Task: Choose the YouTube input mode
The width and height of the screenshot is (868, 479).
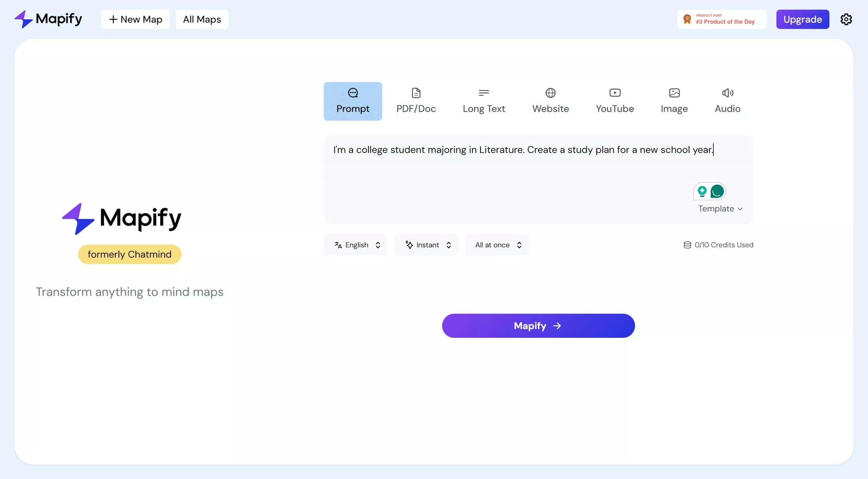Action: click(x=614, y=101)
